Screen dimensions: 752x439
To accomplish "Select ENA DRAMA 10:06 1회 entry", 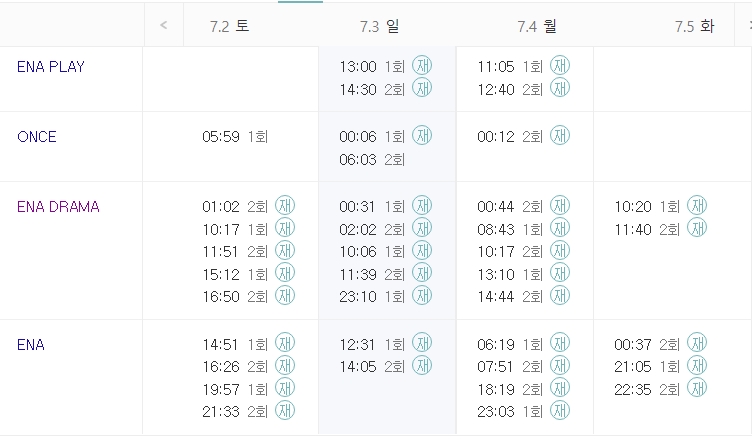I will [x=372, y=252].
